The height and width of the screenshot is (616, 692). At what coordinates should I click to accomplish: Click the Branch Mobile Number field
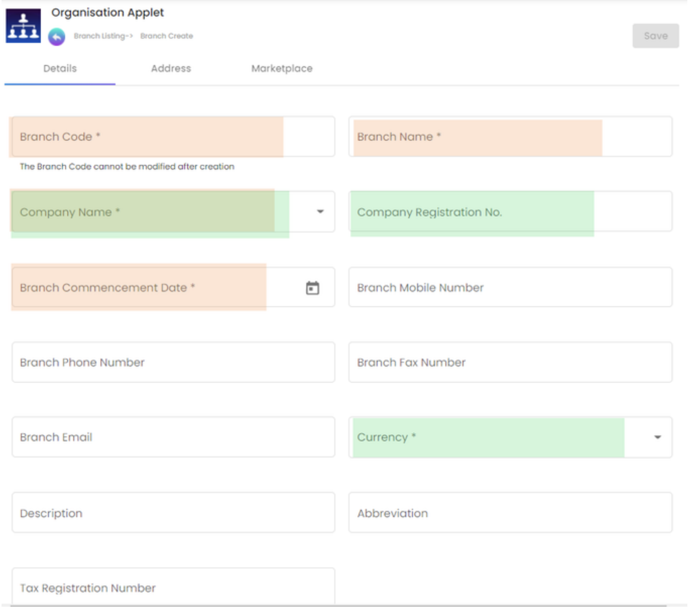click(x=510, y=287)
